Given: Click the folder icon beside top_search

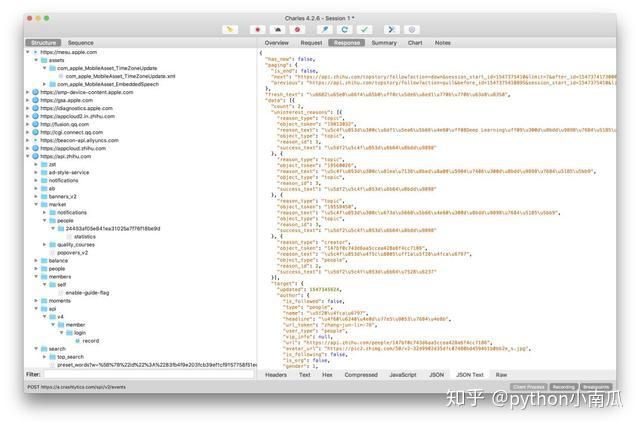Looking at the screenshot, I should [x=53, y=357].
